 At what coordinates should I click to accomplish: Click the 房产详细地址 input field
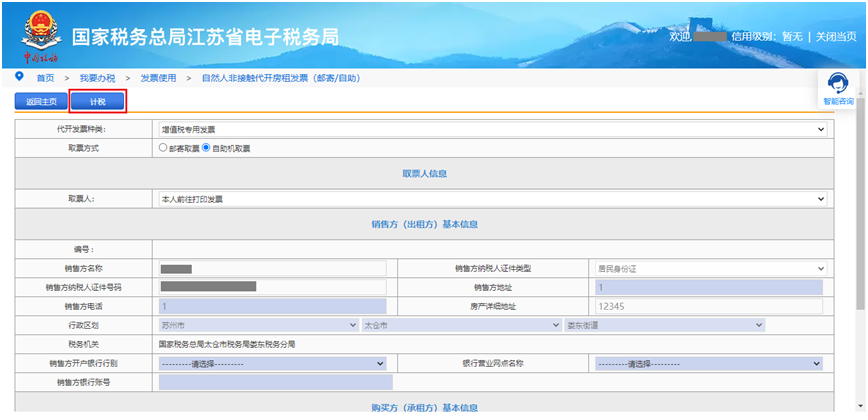tap(709, 306)
